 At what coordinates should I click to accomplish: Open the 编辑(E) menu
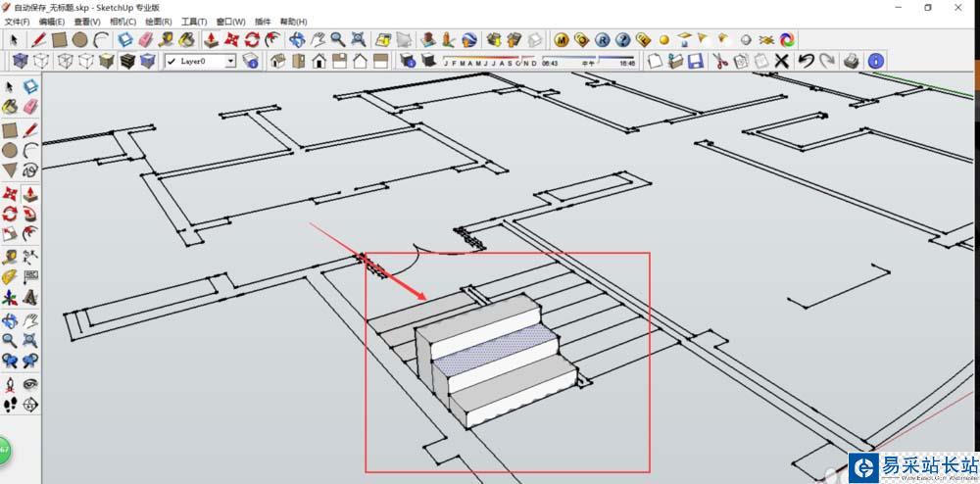coord(52,22)
